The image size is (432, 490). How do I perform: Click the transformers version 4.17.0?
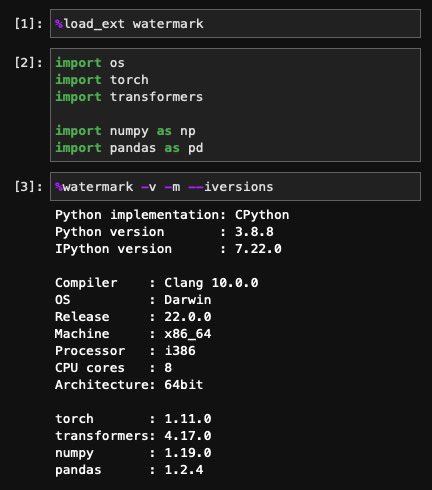188,436
